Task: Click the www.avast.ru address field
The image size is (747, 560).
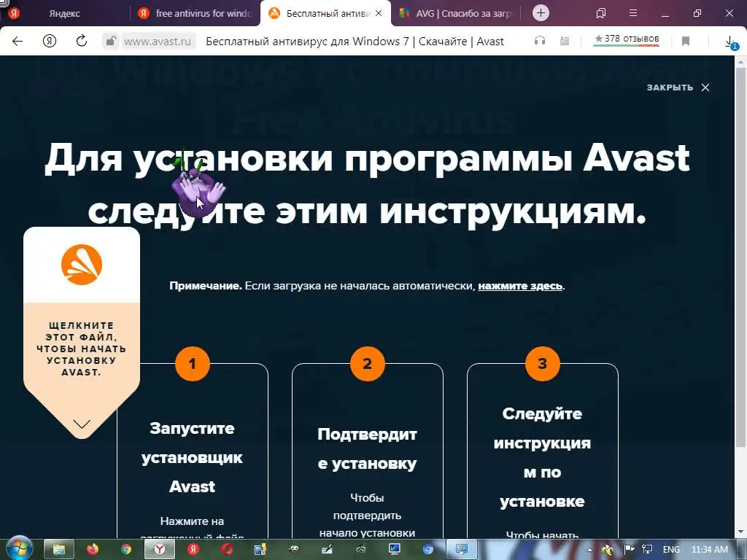Action: point(158,42)
